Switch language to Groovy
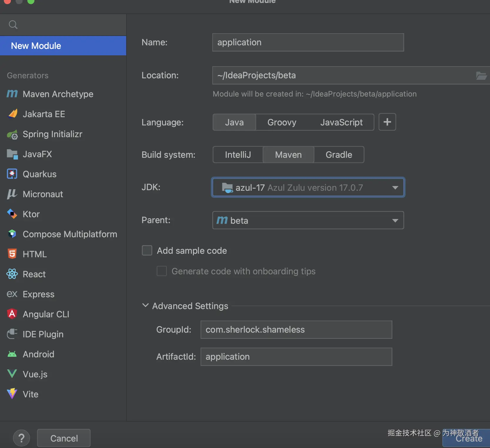This screenshot has height=448, width=490. tap(282, 122)
